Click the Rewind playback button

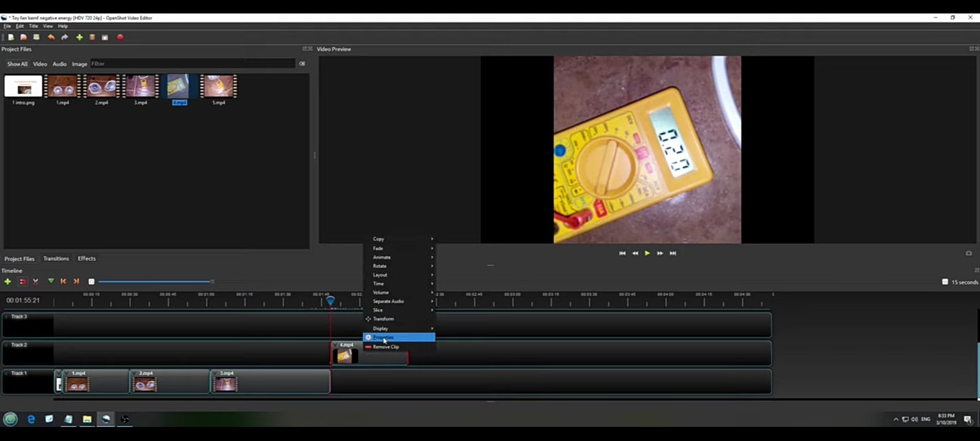click(635, 253)
